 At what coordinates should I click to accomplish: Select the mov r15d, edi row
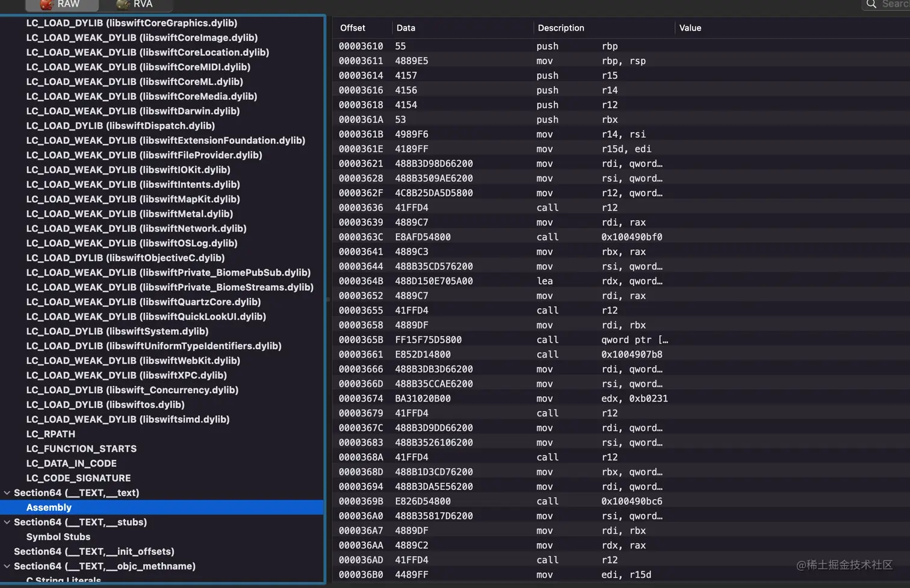(x=621, y=149)
